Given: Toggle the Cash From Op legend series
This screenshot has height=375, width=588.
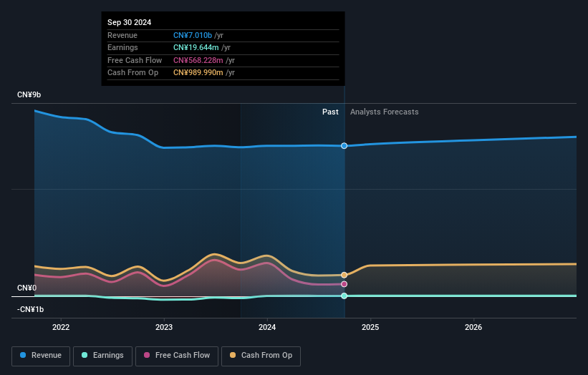Looking at the screenshot, I should pos(261,356).
